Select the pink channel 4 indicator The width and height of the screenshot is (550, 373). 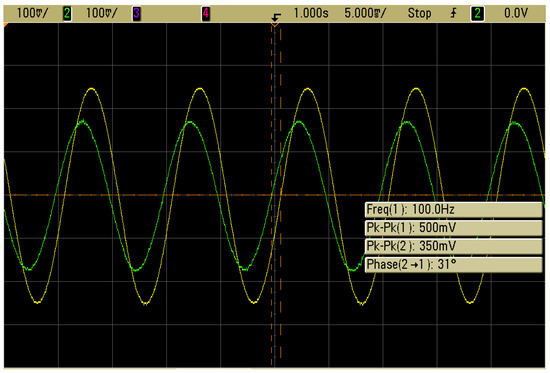(x=206, y=14)
